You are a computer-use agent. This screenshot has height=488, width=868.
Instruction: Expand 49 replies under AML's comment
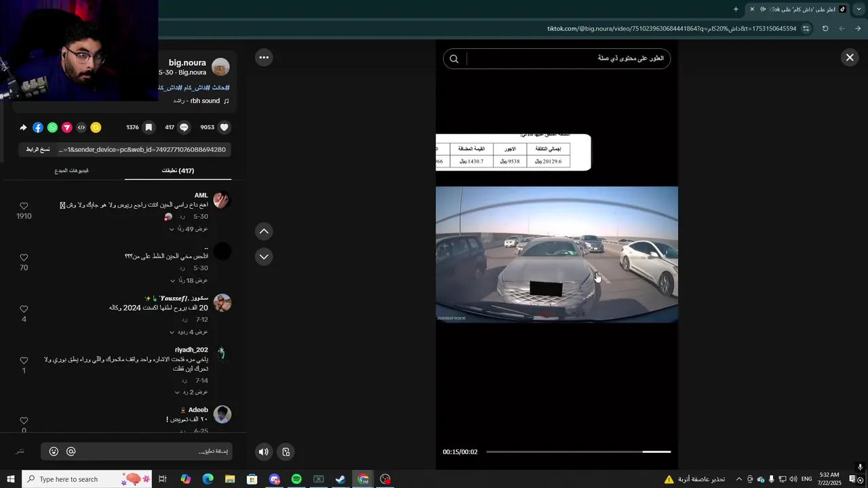point(189,229)
